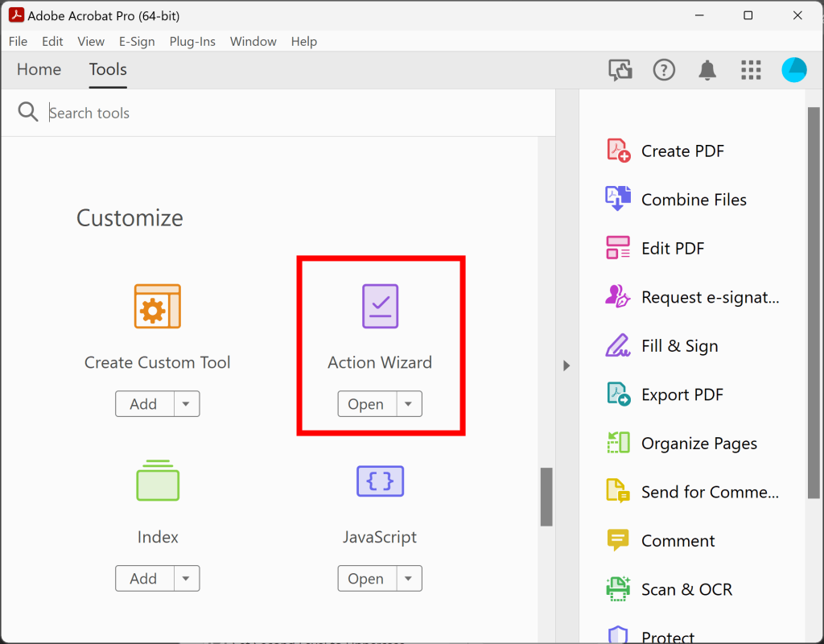This screenshot has width=824, height=644.
Task: Click the Comment label in sidebar
Action: click(x=678, y=541)
